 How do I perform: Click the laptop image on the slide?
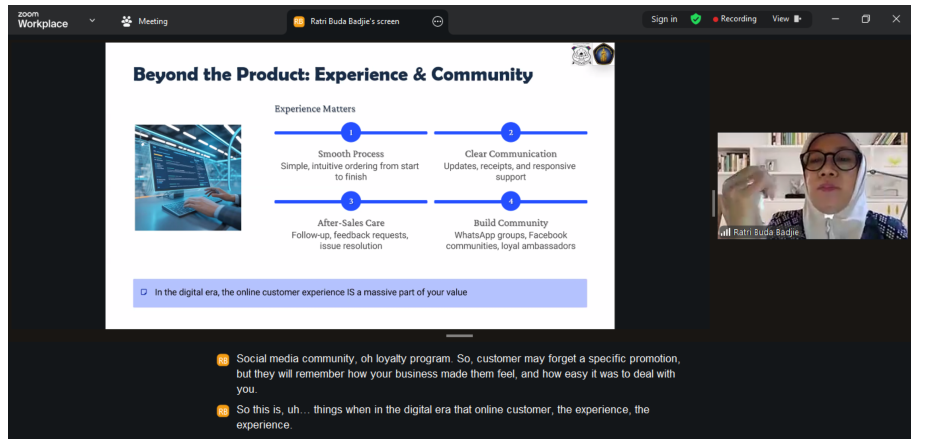(188, 177)
